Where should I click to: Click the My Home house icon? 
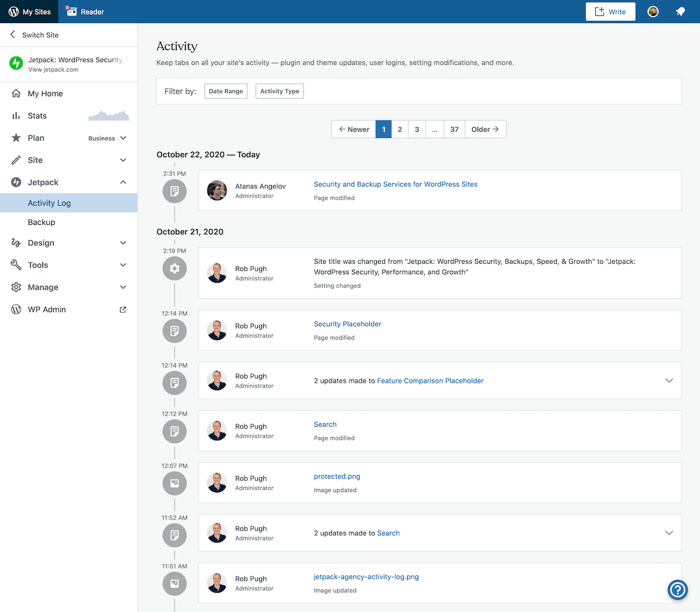click(16, 93)
